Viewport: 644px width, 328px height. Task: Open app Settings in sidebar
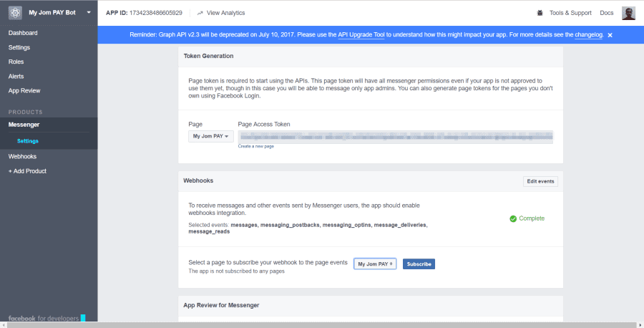click(19, 47)
